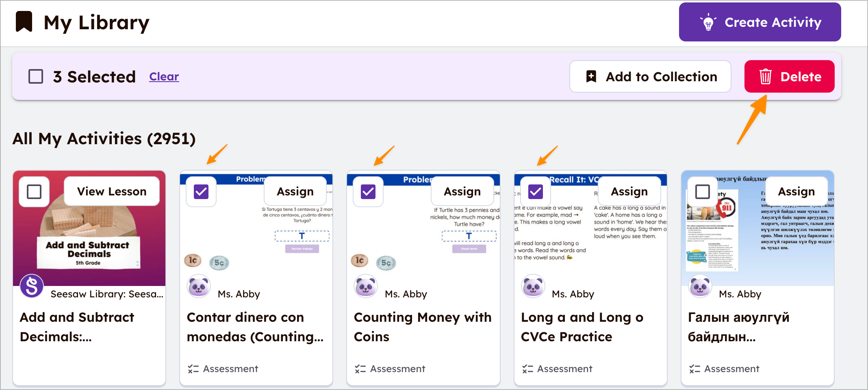Click the Assessment icon under Contar dinero

click(x=193, y=369)
